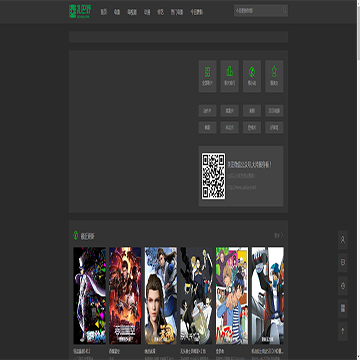This screenshot has width=360, height=360.
Task: Open the green bar-chart ranking tile
Action: [x=230, y=76]
